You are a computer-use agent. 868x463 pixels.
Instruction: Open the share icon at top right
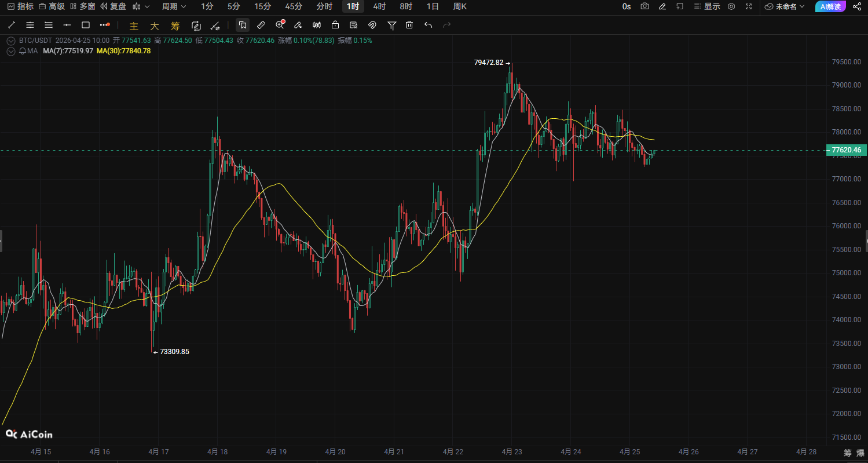[857, 6]
